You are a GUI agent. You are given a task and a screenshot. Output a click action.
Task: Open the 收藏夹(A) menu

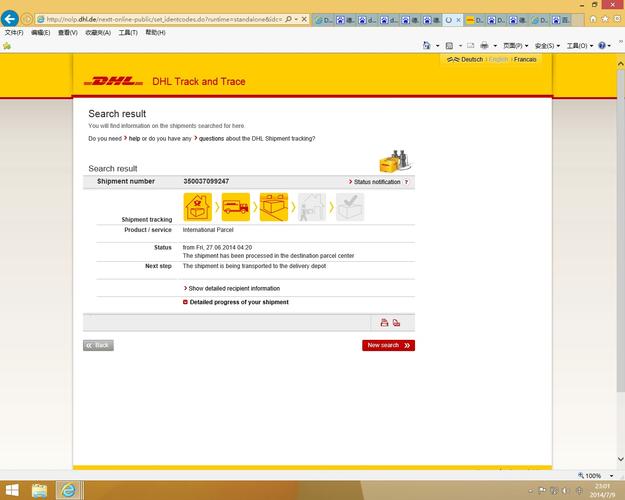coord(98,33)
